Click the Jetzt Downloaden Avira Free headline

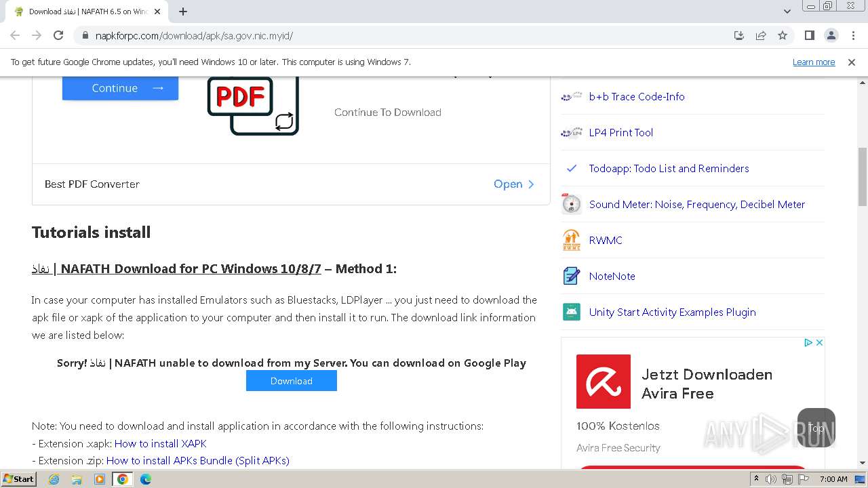(707, 384)
